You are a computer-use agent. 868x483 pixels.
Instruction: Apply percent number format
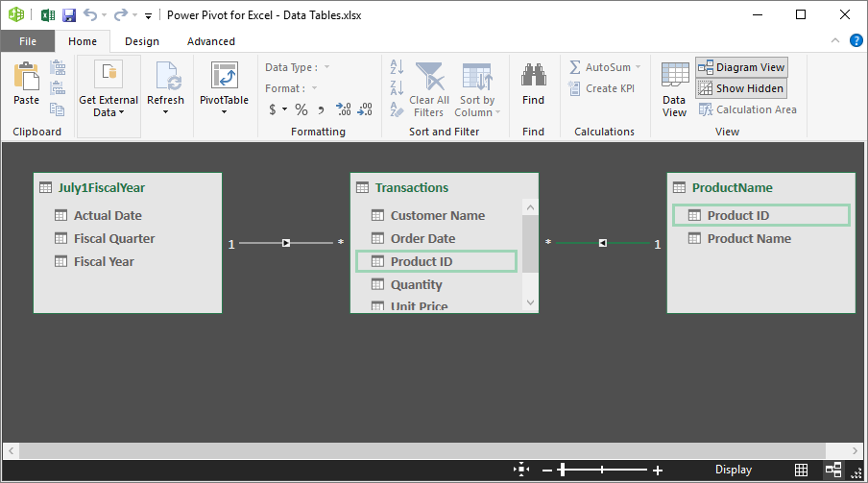click(301, 109)
